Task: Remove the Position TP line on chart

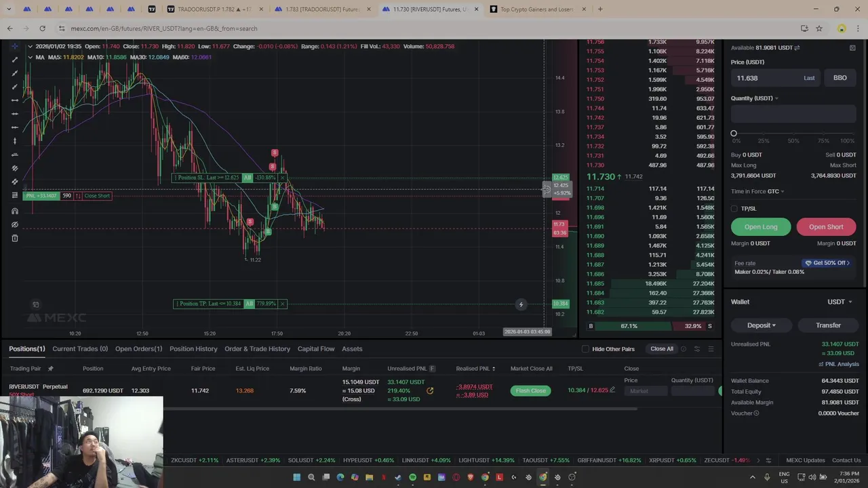Action: pos(282,304)
